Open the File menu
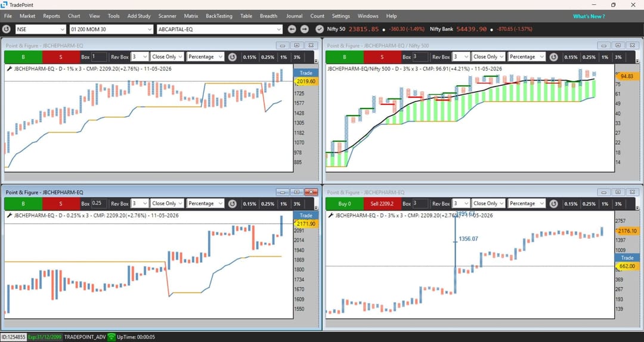 (x=8, y=16)
